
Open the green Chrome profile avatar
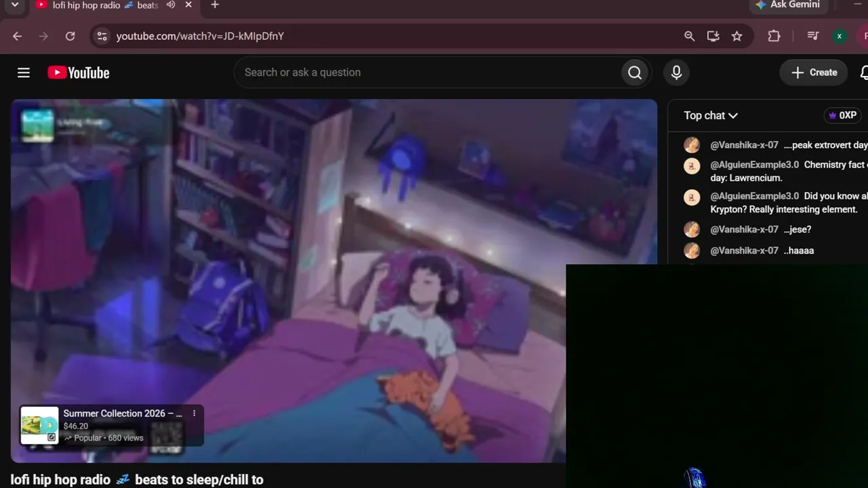840,36
